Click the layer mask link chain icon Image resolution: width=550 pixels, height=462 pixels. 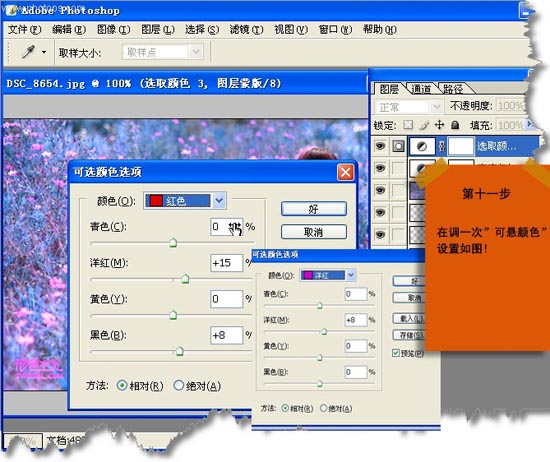click(442, 146)
